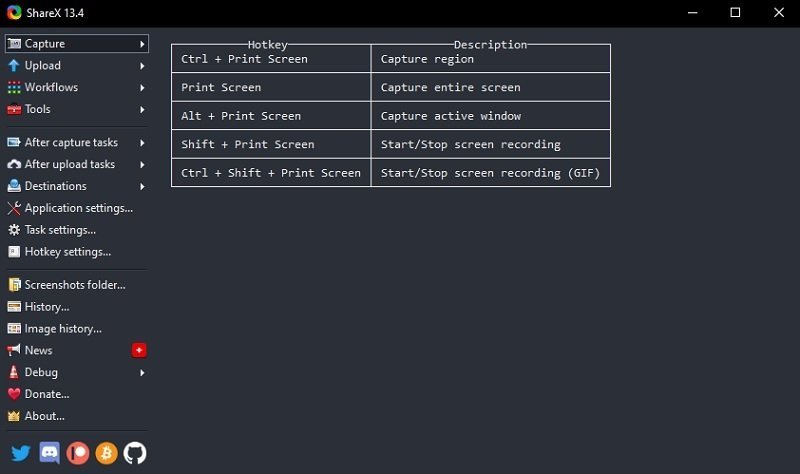Open After capture tasks menu
The height and width of the screenshot is (474, 800).
click(x=71, y=143)
